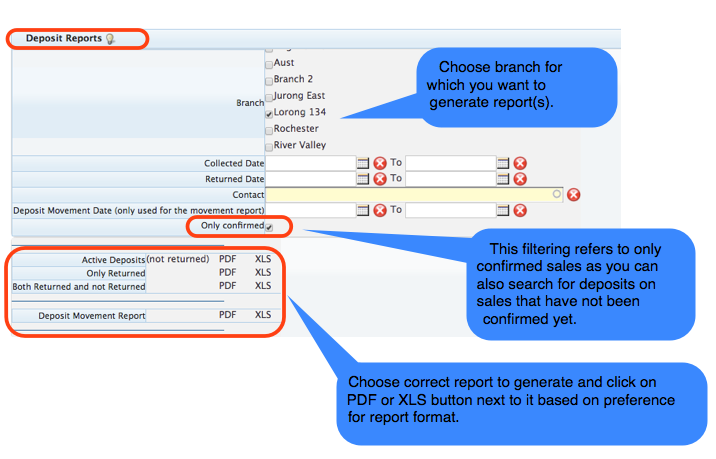This screenshot has width=716, height=459.
Task: Click the Collected Date end input field
Action: pos(451,163)
